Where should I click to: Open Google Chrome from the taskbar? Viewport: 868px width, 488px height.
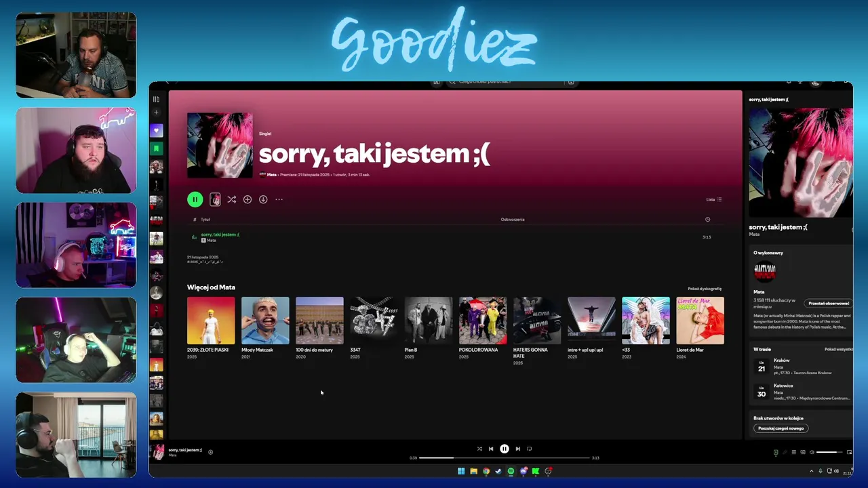point(486,471)
